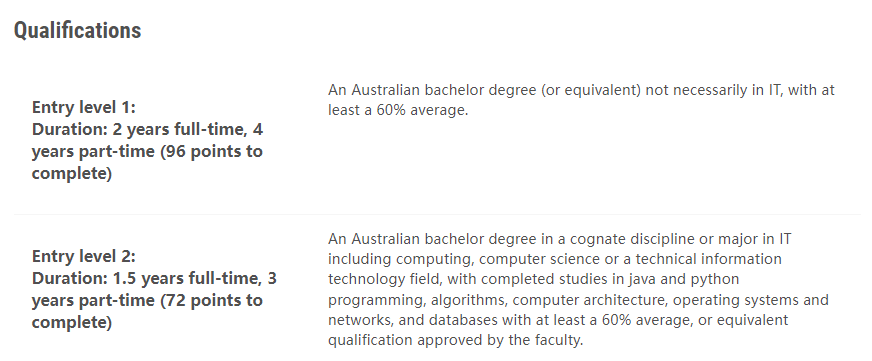Click 'least a 60% average.' line
Viewport: 872px width, 361px height.
(x=398, y=110)
